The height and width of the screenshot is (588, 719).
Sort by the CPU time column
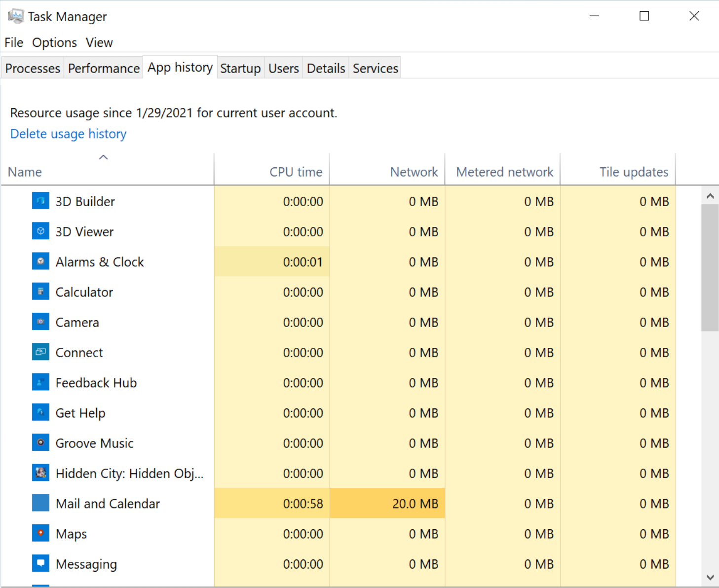(272, 169)
